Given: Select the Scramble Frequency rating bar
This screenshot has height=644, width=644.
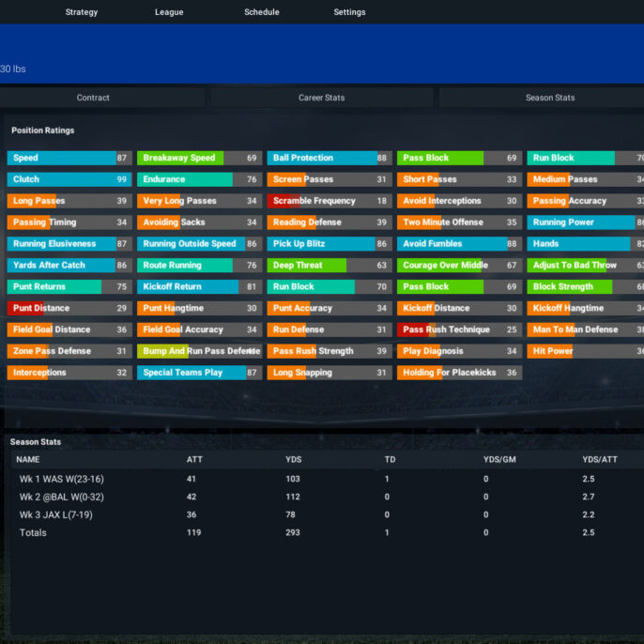Looking at the screenshot, I should point(330,201).
